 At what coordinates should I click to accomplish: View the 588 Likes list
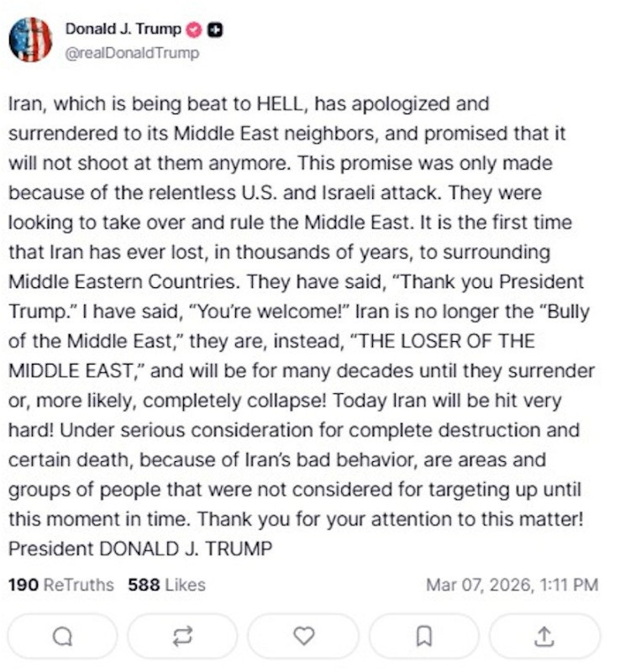166,585
